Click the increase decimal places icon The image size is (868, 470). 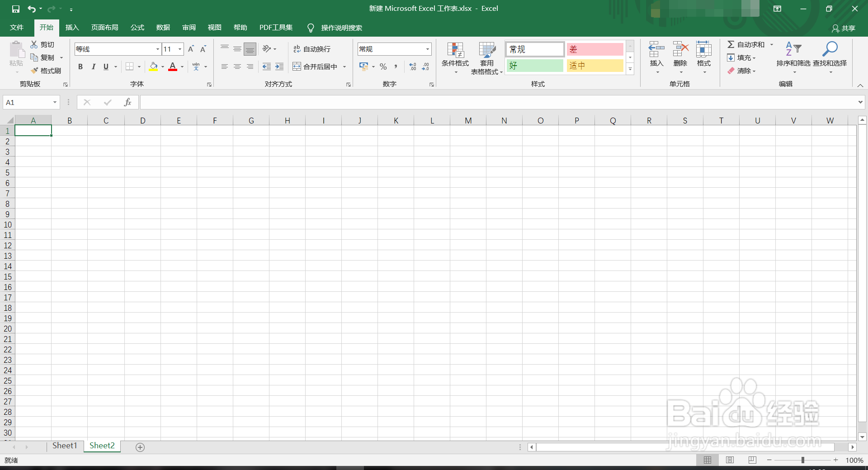(x=413, y=66)
